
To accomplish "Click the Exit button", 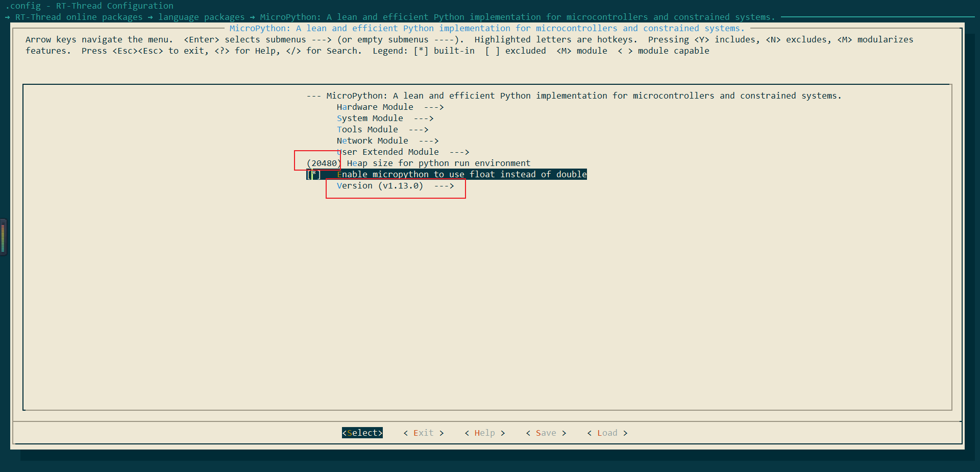I will click(x=423, y=433).
